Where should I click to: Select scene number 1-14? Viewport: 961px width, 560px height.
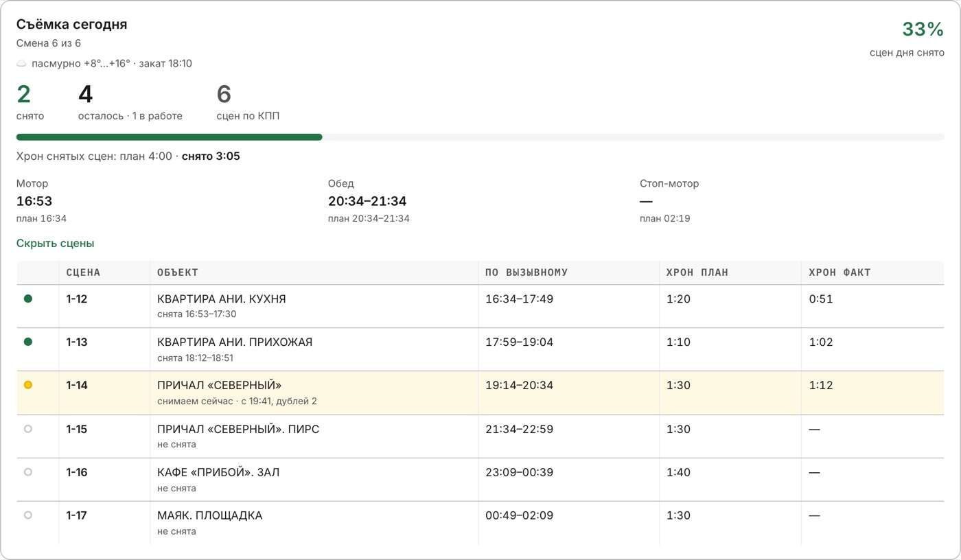[x=77, y=386]
